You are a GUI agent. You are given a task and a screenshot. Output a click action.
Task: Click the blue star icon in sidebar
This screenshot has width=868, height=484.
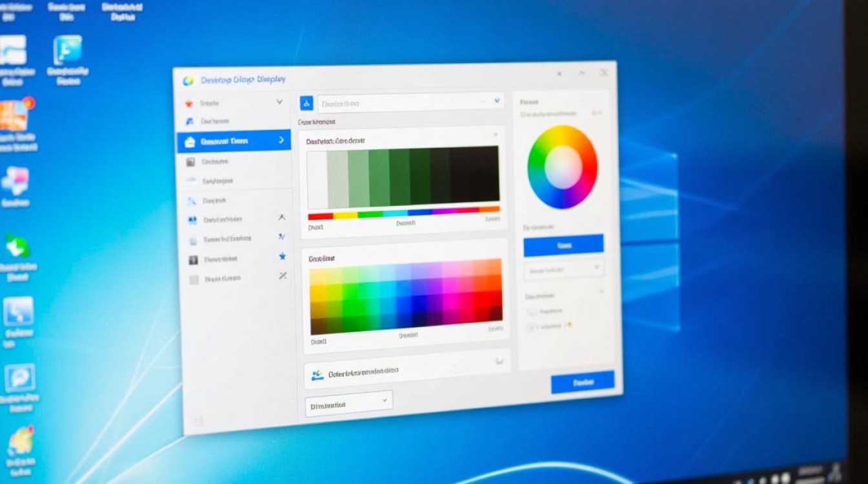[x=282, y=256]
